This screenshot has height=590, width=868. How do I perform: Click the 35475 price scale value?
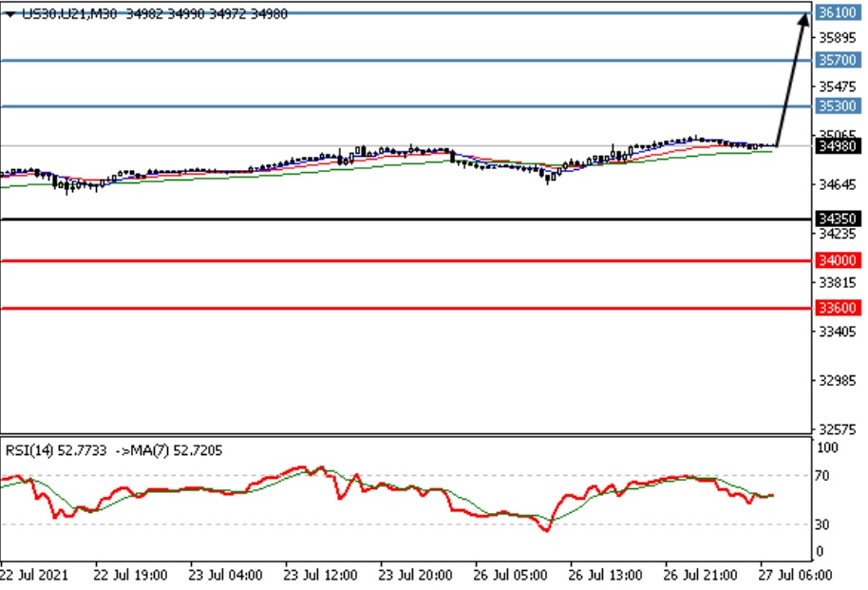coord(837,86)
